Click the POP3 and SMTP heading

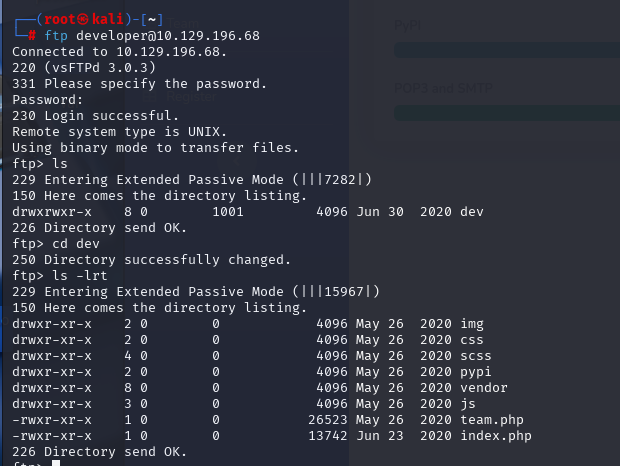point(443,88)
